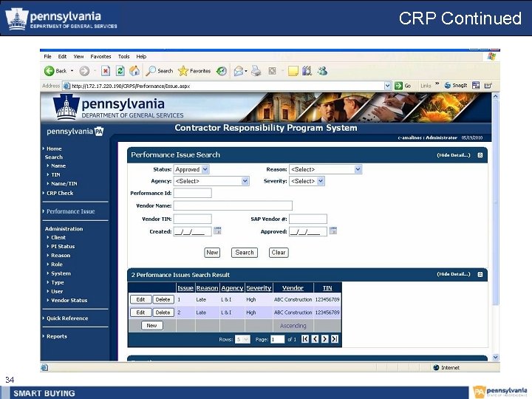The width and height of the screenshot is (532, 399).
Task: Collapse the Search Result panel icon
Action: coord(480,274)
